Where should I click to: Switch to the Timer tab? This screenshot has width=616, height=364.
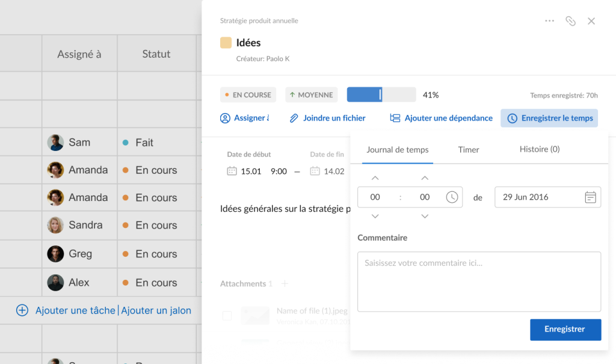[x=468, y=150]
